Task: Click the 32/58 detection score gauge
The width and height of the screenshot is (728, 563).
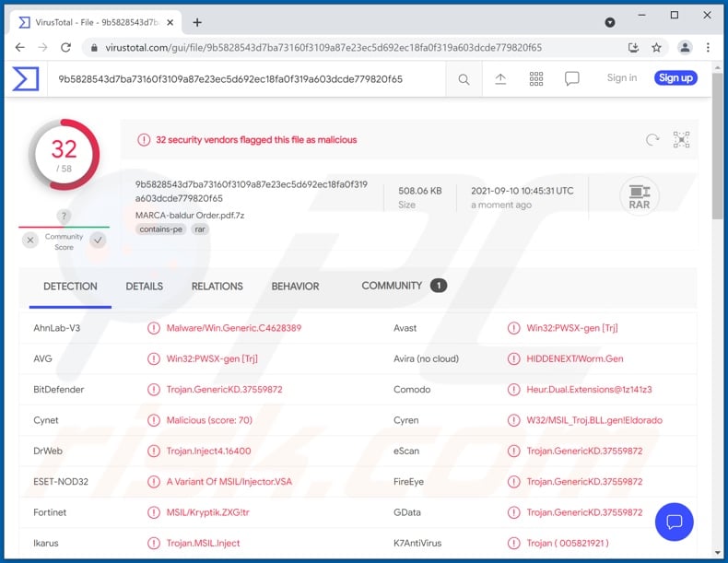Action: pos(65,155)
